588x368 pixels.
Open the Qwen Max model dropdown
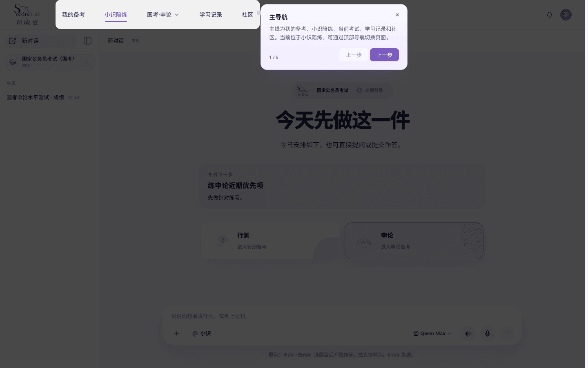432,334
